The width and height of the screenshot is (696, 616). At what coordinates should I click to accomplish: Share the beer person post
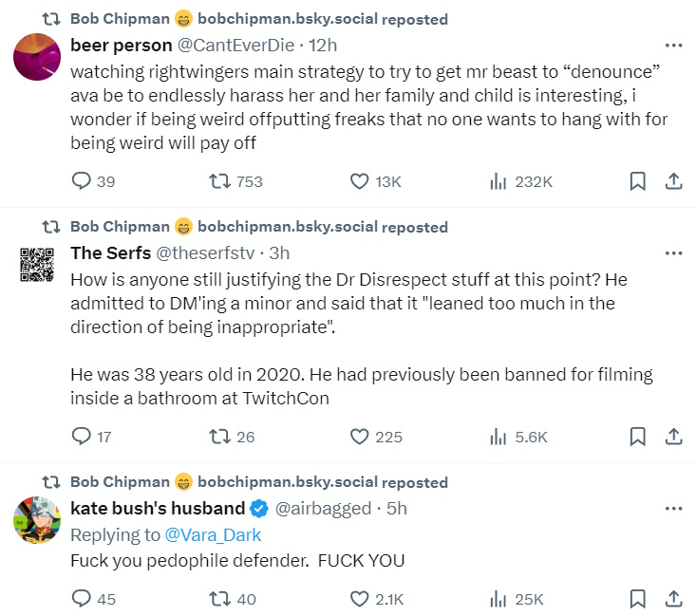[672, 181]
